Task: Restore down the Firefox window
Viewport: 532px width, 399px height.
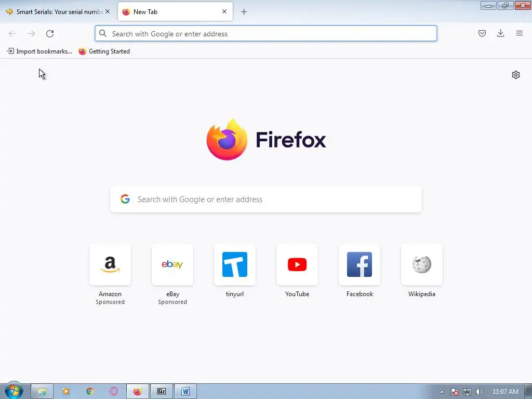Action: (x=506, y=5)
